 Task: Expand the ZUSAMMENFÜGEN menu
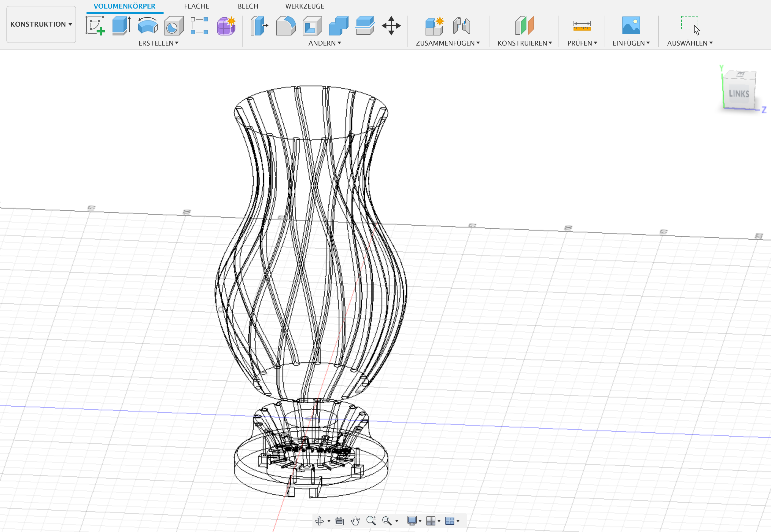[x=448, y=43]
